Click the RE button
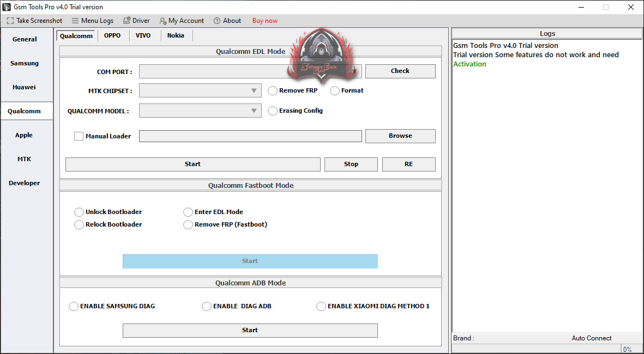This screenshot has height=354, width=644. coord(408,164)
